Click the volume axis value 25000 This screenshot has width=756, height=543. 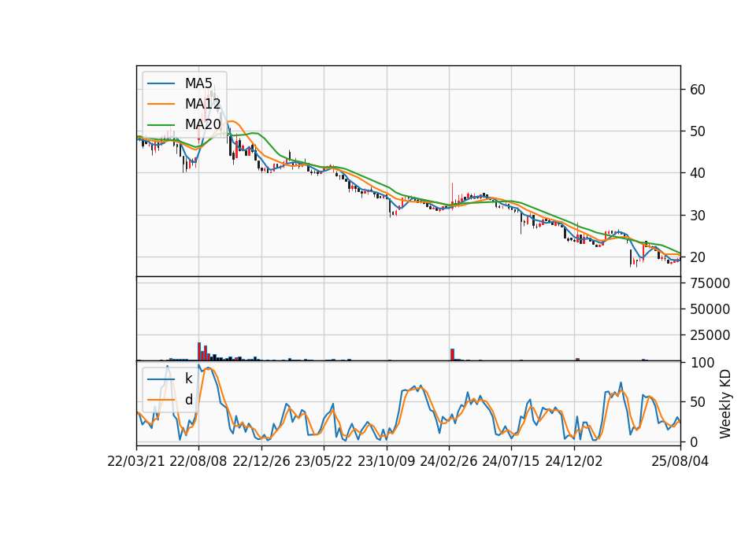pyautogui.click(x=710, y=335)
